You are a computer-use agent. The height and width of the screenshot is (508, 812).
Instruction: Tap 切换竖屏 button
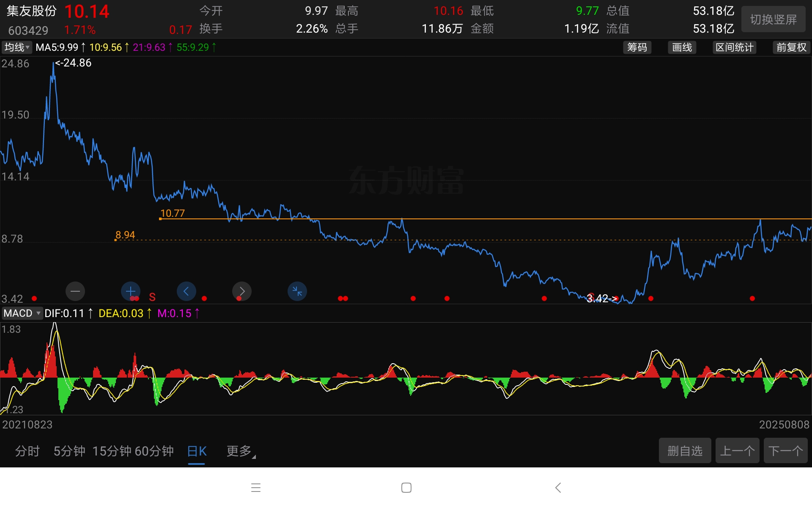click(774, 19)
